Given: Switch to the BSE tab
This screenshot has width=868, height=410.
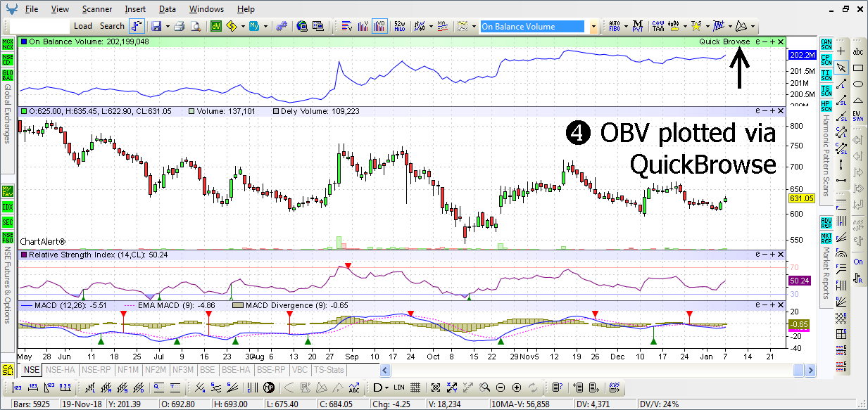Looking at the screenshot, I should tap(207, 369).
